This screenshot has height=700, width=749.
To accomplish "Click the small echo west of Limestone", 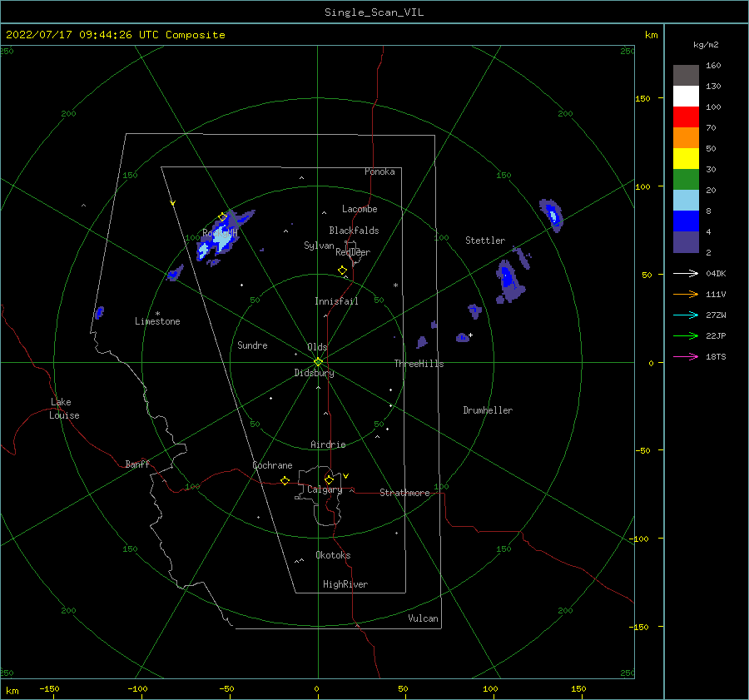I will (x=99, y=313).
